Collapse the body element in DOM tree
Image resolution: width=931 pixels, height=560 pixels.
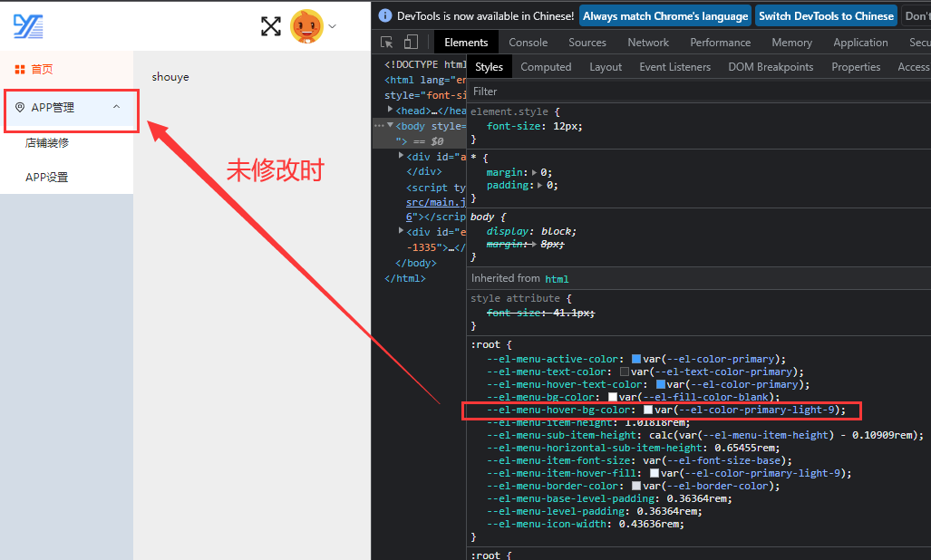(x=390, y=125)
